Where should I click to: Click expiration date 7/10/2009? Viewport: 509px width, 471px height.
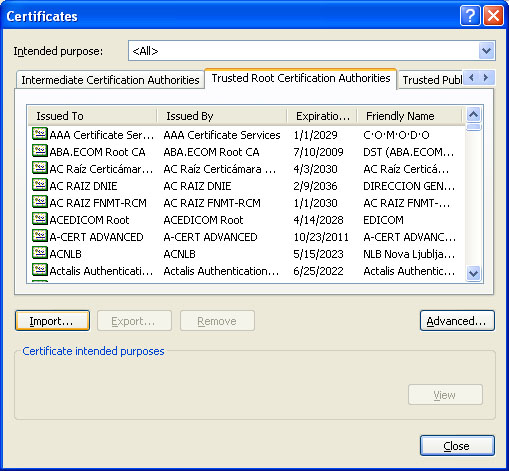318,152
